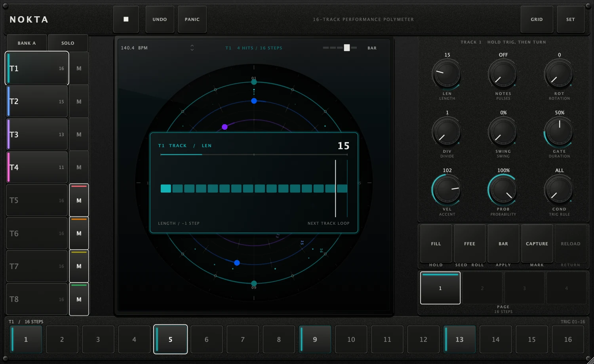594x364 pixels.
Task: Click the SWING knob
Action: coord(503,132)
